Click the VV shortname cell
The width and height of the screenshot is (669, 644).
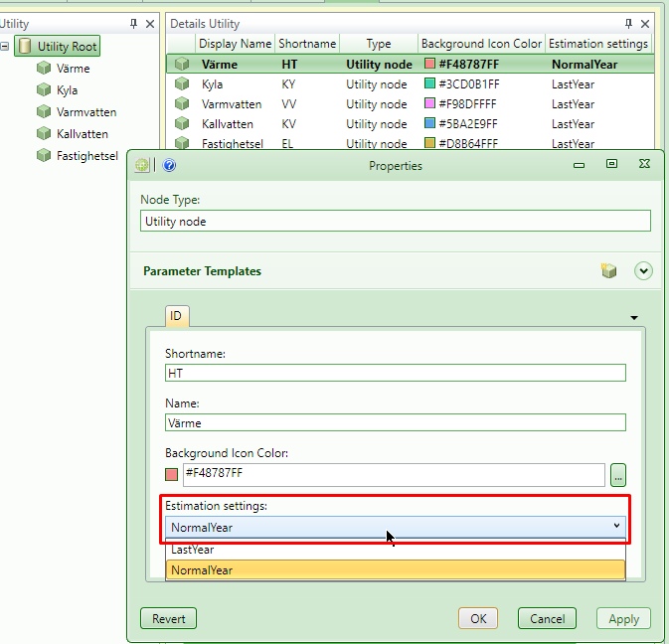point(289,104)
